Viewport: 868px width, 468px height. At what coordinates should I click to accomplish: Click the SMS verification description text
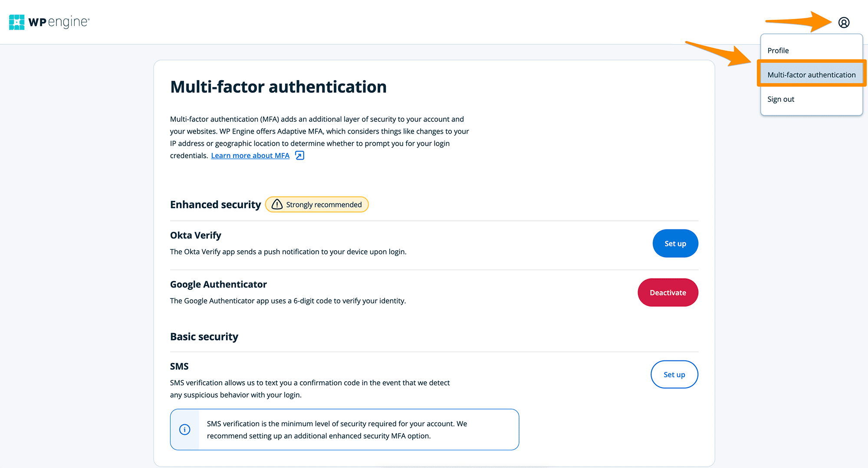click(x=309, y=389)
